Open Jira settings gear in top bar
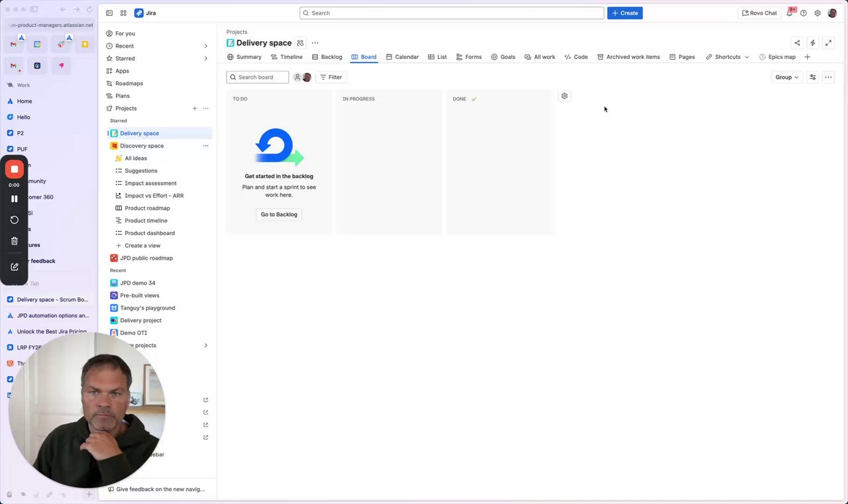The image size is (848, 504). point(818,13)
